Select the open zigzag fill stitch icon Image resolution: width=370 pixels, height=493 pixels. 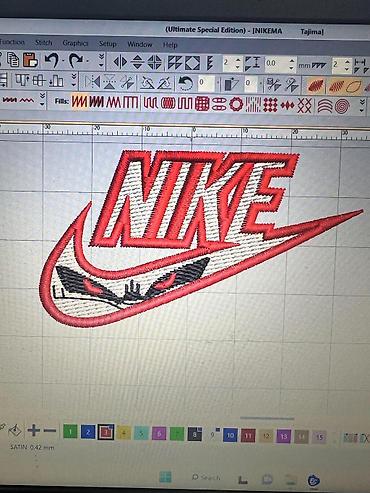click(x=114, y=102)
